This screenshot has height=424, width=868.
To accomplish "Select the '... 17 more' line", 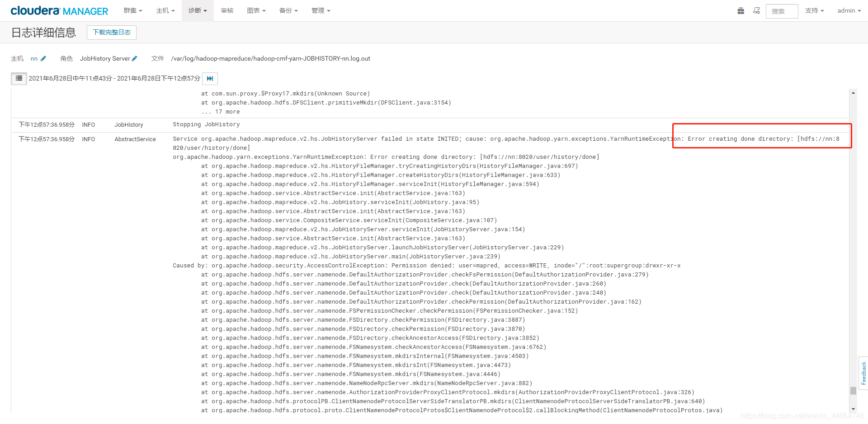I will 221,112.
